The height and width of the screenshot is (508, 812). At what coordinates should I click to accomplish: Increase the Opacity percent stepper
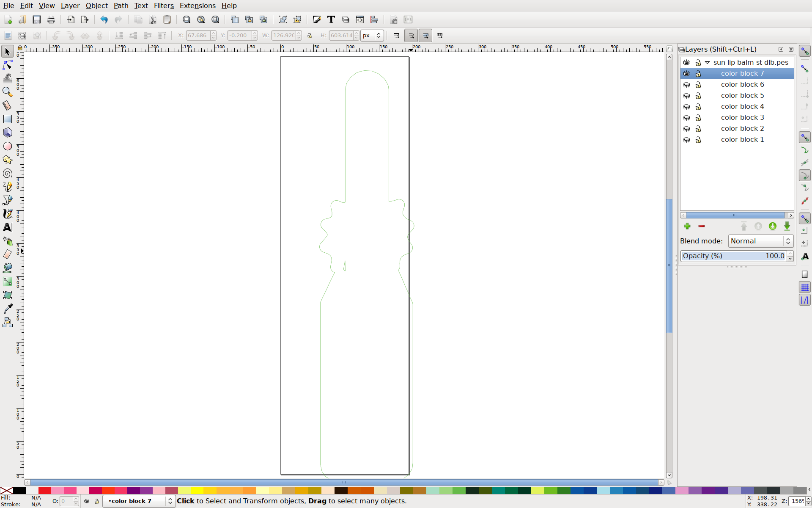[790, 254]
